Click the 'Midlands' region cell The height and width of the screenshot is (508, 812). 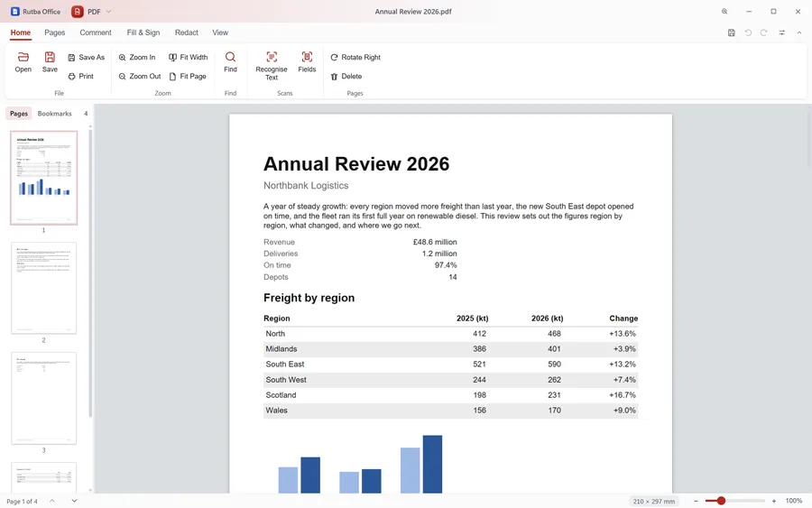281,349
